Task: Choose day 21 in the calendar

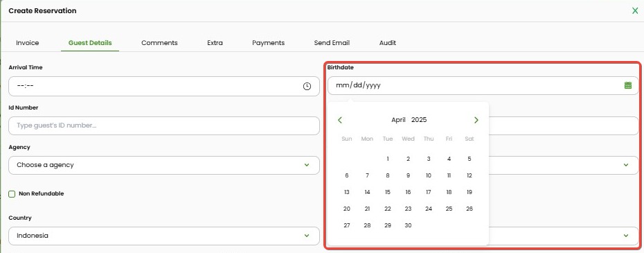Action: tap(367, 209)
